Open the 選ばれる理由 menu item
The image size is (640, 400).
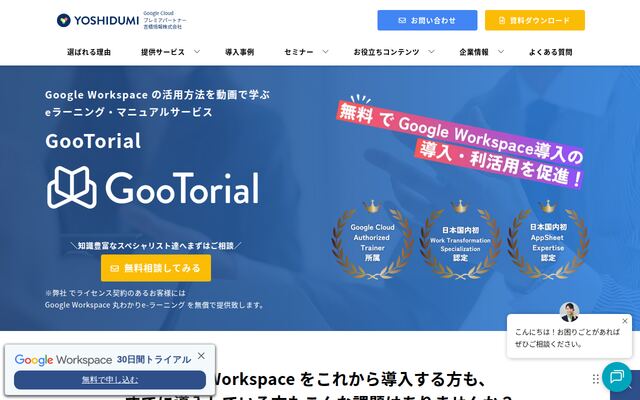pos(89,52)
